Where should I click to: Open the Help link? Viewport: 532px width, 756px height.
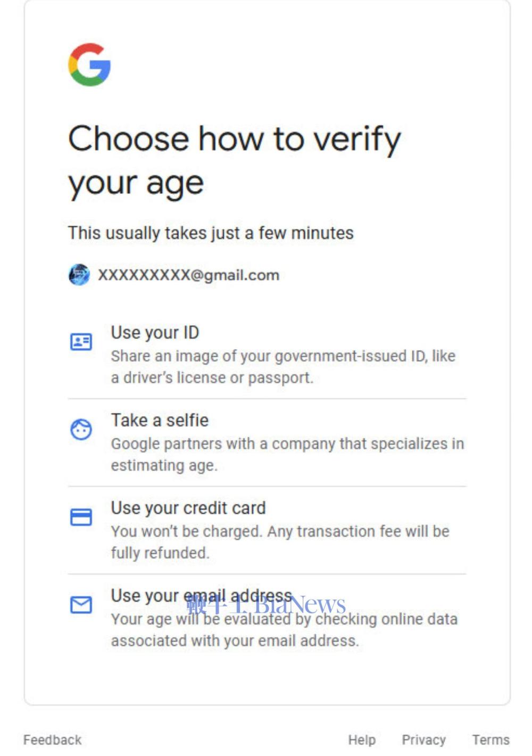pos(362,740)
